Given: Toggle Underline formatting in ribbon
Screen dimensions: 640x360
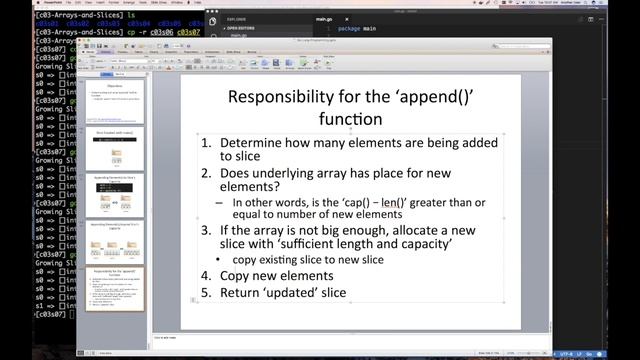Looking at the screenshot, I should tap(125, 67).
